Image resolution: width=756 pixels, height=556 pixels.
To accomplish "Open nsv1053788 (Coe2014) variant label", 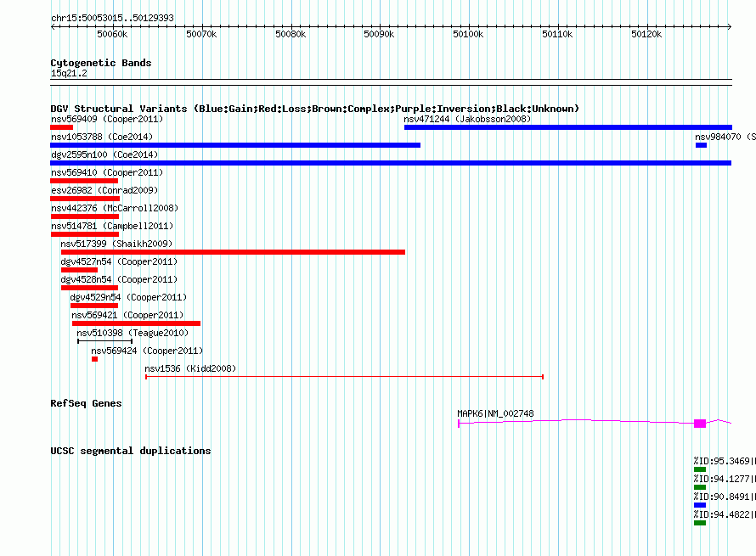I will click(102, 137).
